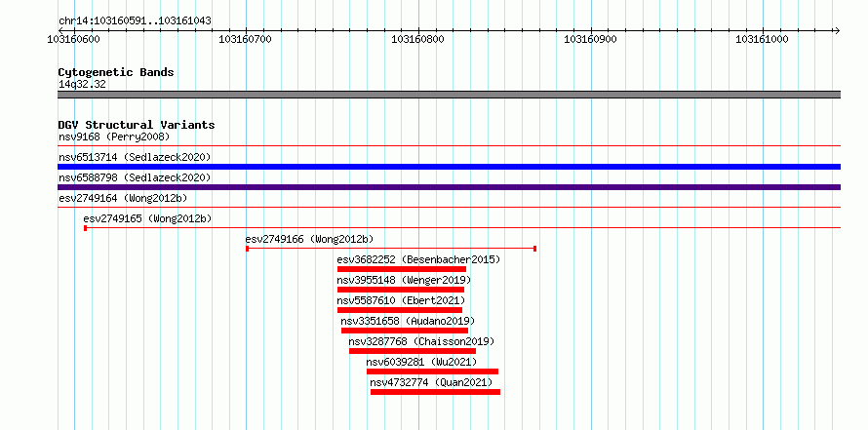Open variant nsv9168 (Perry2008) label

(x=114, y=137)
